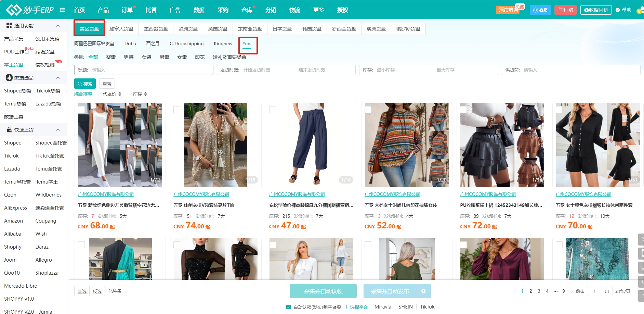The image size is (644, 314).
Task: Select the 综合排序 sort option
Action: [83, 94]
